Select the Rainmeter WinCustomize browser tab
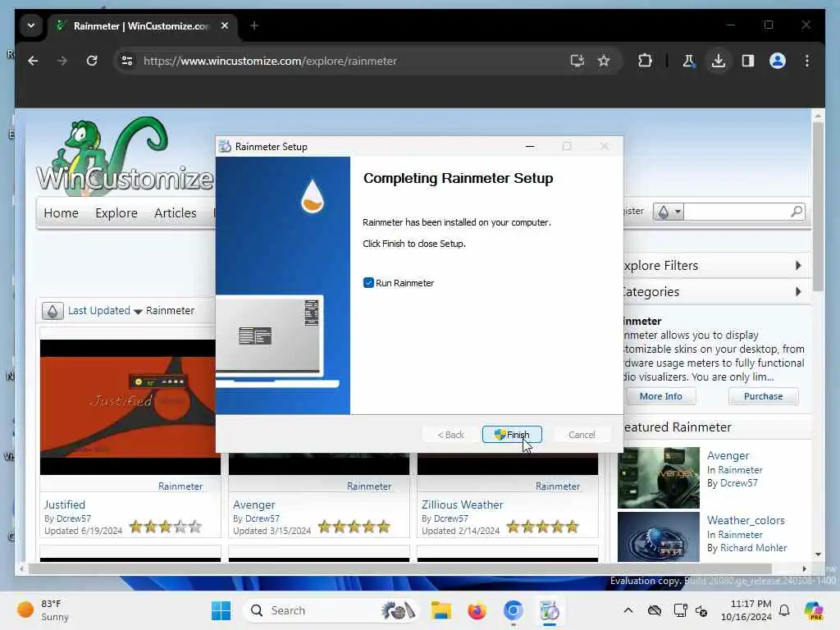840x630 pixels. [x=142, y=25]
